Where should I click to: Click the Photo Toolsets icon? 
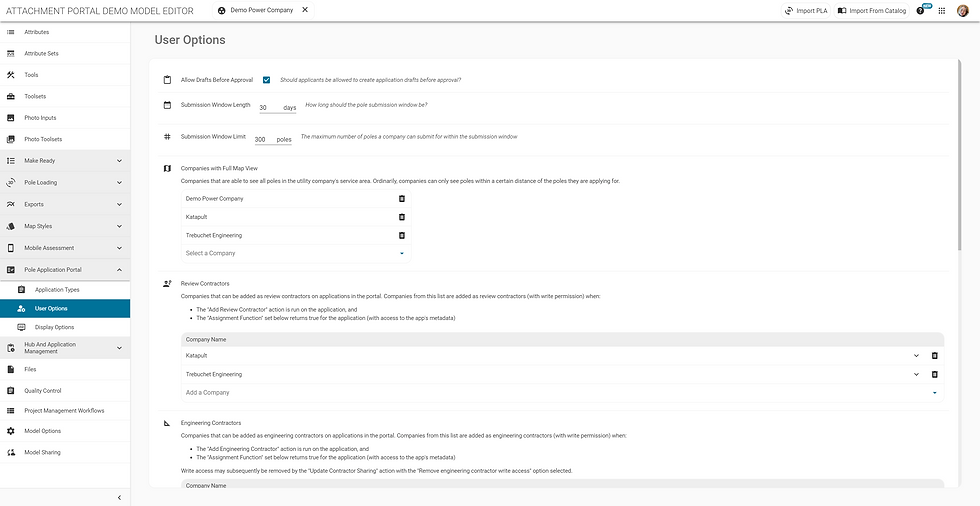coord(11,139)
